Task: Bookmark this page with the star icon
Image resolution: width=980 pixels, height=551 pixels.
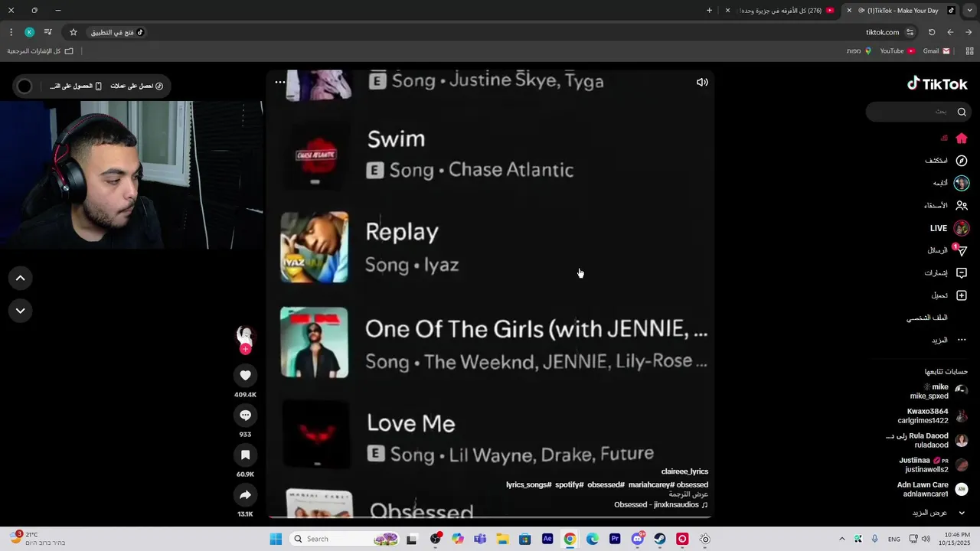Action: click(73, 32)
